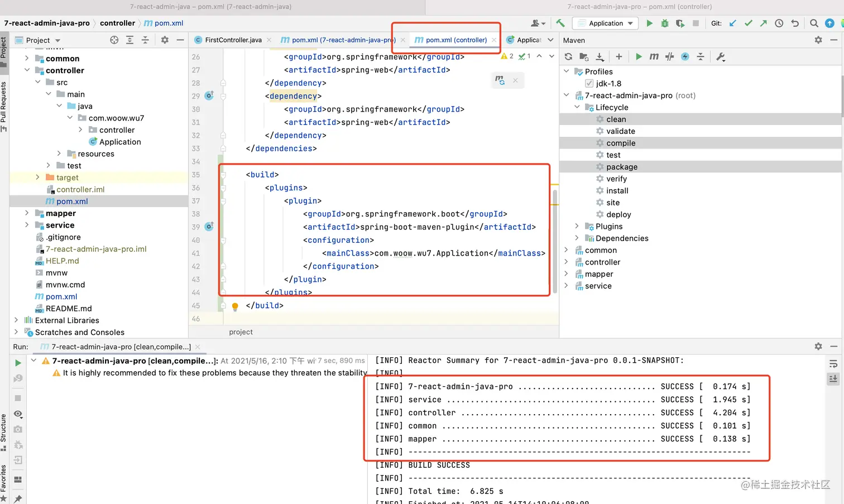The width and height of the screenshot is (844, 504).
Task: Click Select Opened File target icon in Project panel
Action: [x=114, y=40]
